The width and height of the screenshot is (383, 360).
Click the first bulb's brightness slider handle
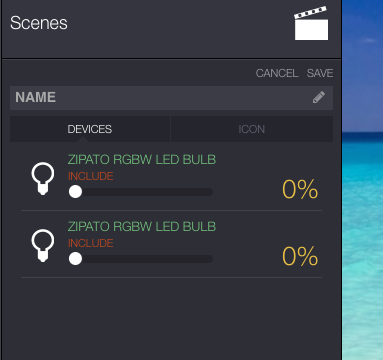tap(75, 192)
